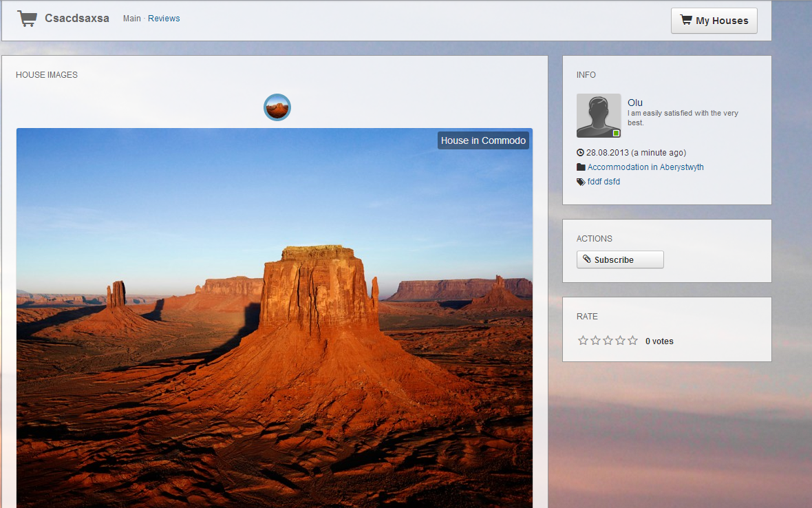Select the round desert image thumbnail

pos(277,107)
